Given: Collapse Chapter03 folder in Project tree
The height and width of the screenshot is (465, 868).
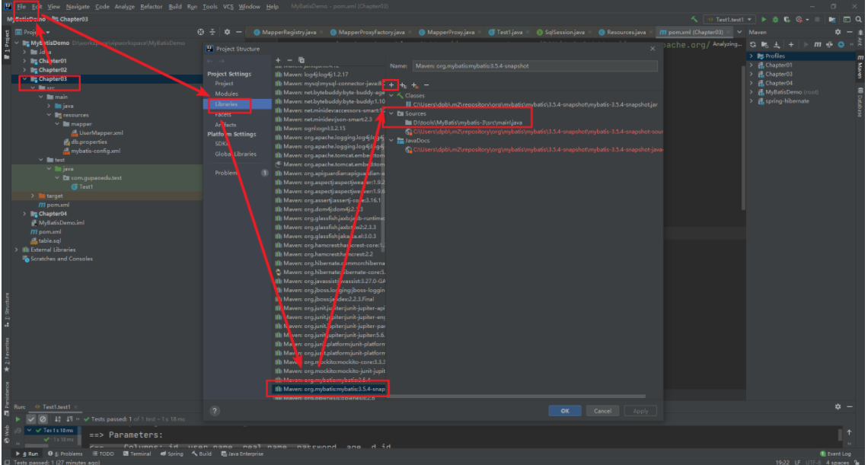Looking at the screenshot, I should pos(24,79).
